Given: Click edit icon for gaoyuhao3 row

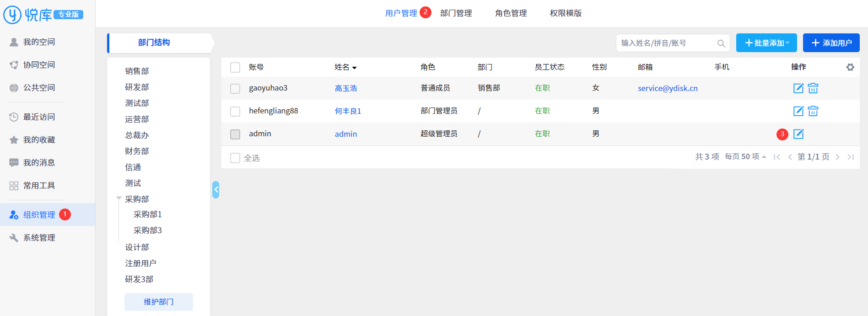Looking at the screenshot, I should 798,88.
